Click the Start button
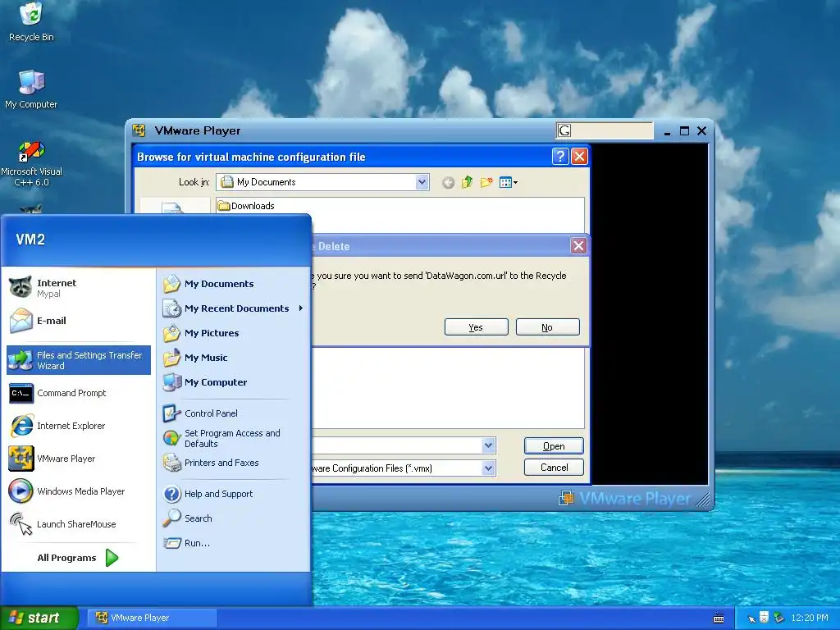This screenshot has height=630, width=840. (x=39, y=618)
